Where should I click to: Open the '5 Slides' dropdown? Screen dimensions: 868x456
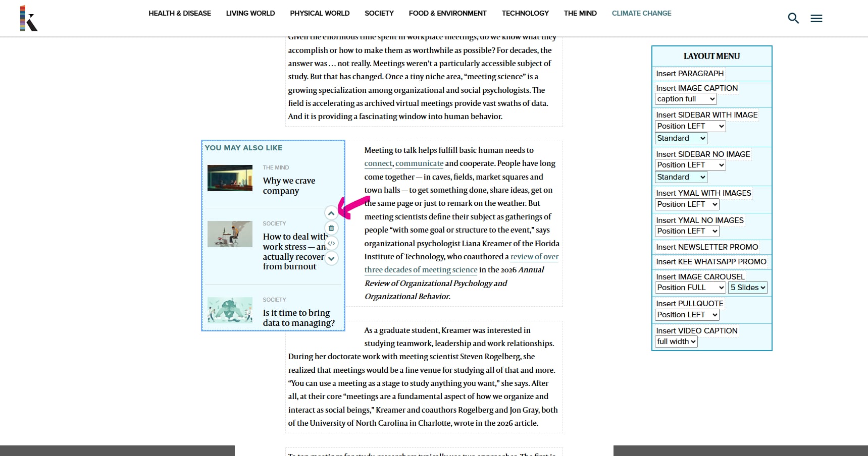pos(748,288)
